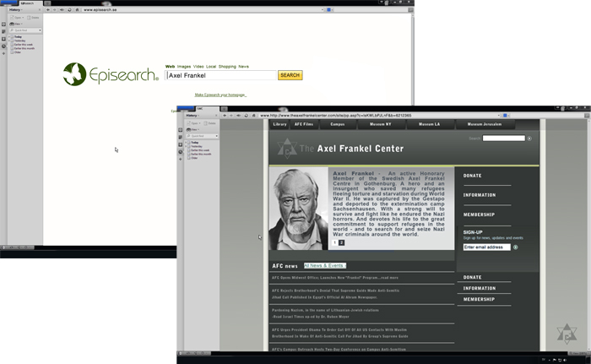Open Museum LA menu item
The width and height of the screenshot is (591, 364).
tap(429, 124)
